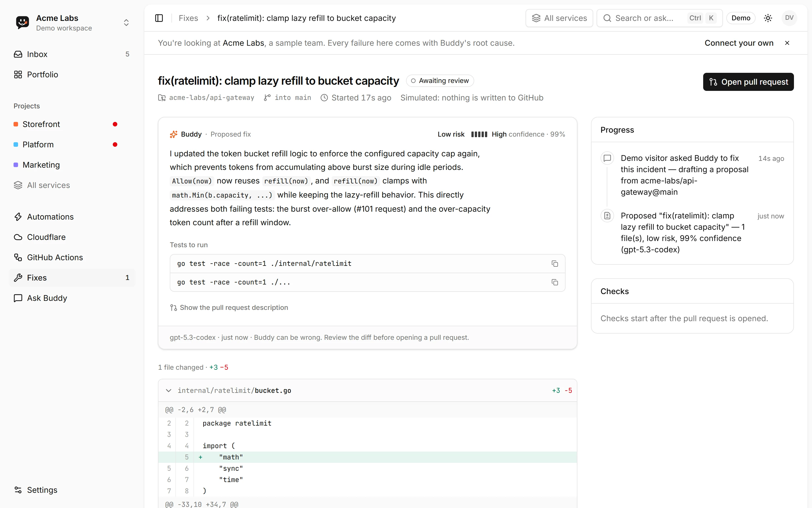The height and width of the screenshot is (508, 812).
Task: Click the confidence bar indicator
Action: click(479, 134)
